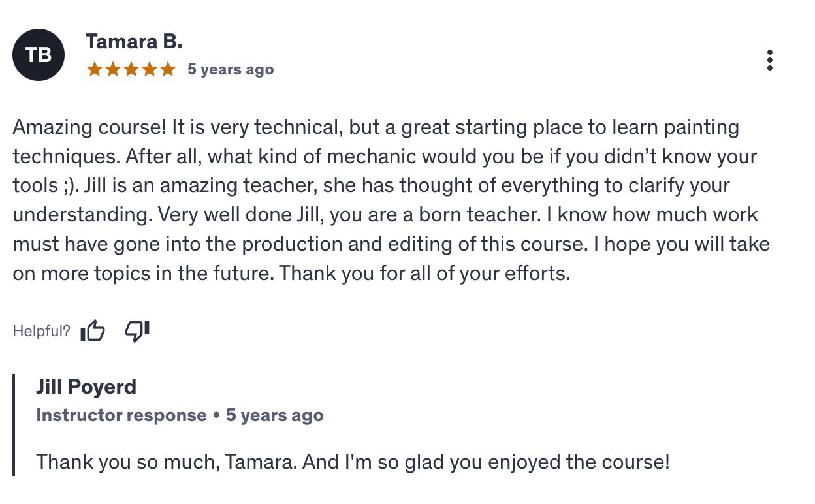Viewport: 815px width, 504px height.
Task: Click the instructor response's "5 years ago" timestamp
Action: click(274, 415)
